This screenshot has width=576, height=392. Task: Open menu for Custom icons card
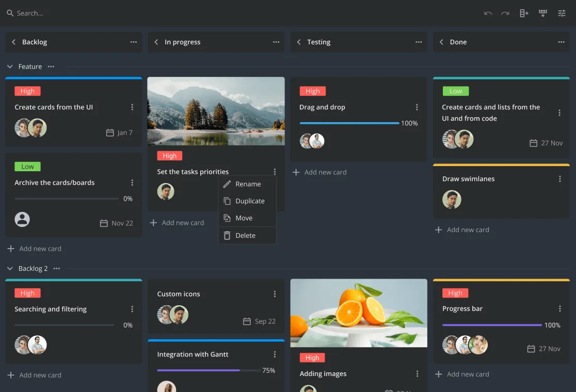tap(275, 294)
